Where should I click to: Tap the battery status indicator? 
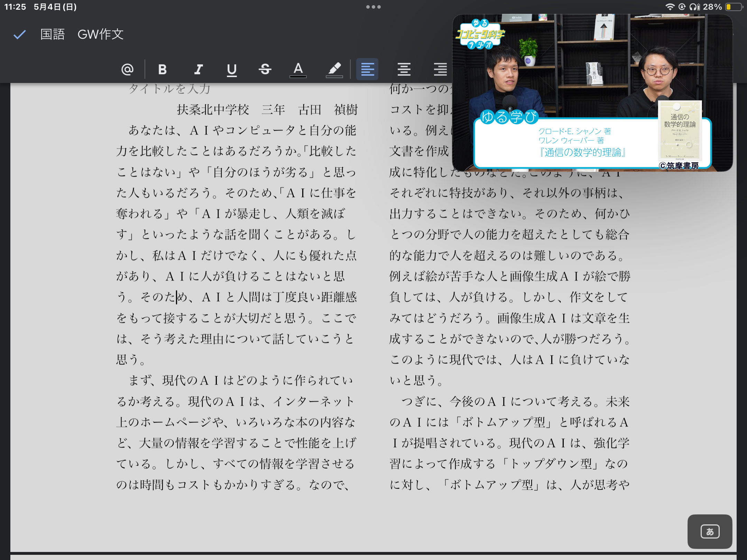pos(734,7)
